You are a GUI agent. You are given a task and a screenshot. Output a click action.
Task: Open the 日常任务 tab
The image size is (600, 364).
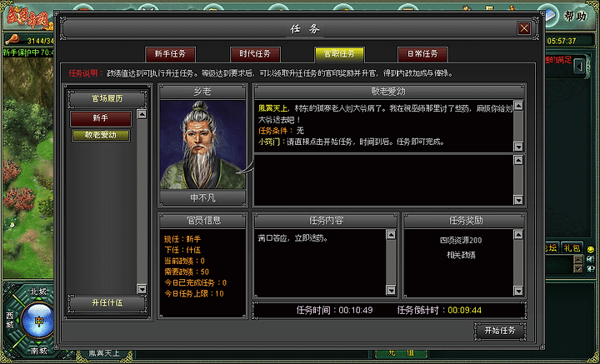pos(422,54)
